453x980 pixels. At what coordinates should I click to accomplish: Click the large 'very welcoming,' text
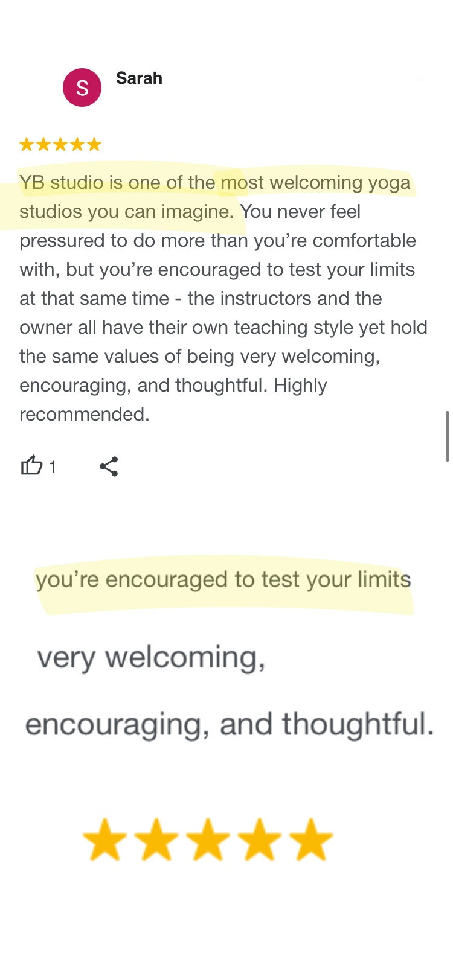coord(152,657)
